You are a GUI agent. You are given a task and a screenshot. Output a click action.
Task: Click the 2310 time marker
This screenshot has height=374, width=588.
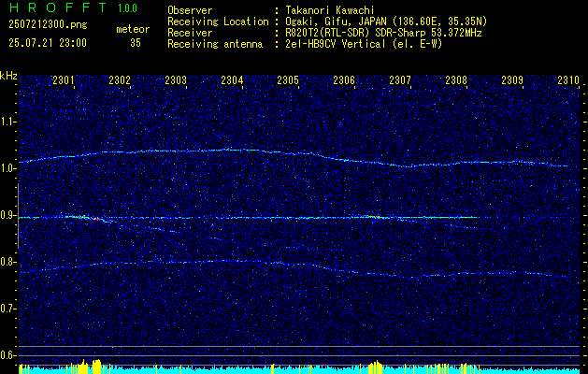[x=568, y=79]
